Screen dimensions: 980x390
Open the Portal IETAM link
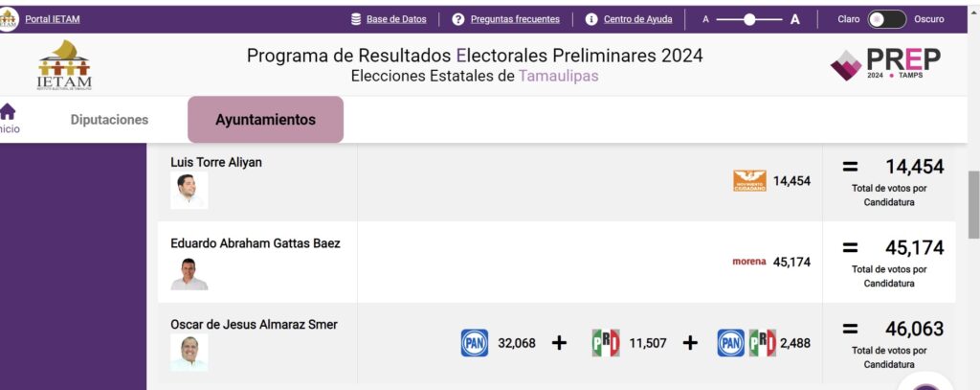click(53, 19)
